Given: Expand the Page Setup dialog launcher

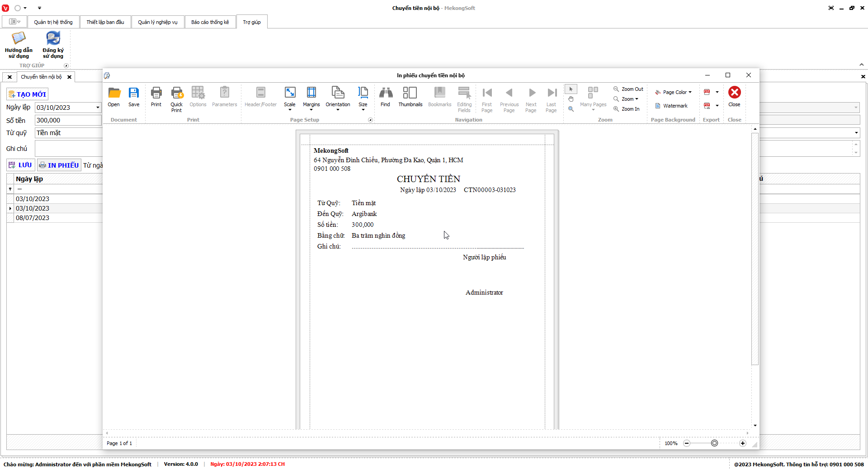Looking at the screenshot, I should tap(370, 120).
